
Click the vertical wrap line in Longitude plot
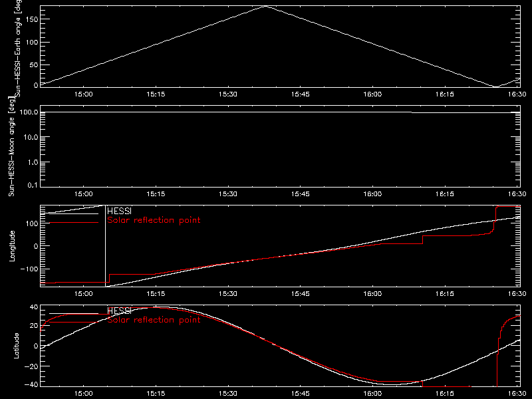tap(106, 246)
